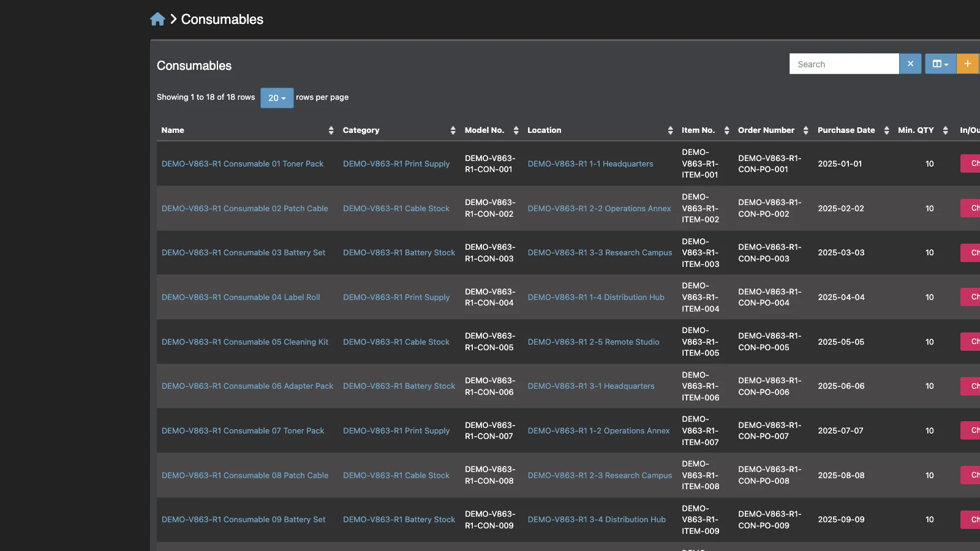This screenshot has width=980, height=551.
Task: Select model number DEMO-V863-R1-CON-007
Action: (489, 430)
